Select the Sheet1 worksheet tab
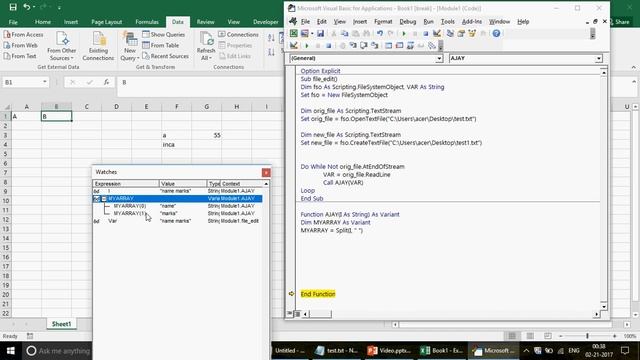Viewport: 640px width, 360px height. click(x=61, y=324)
